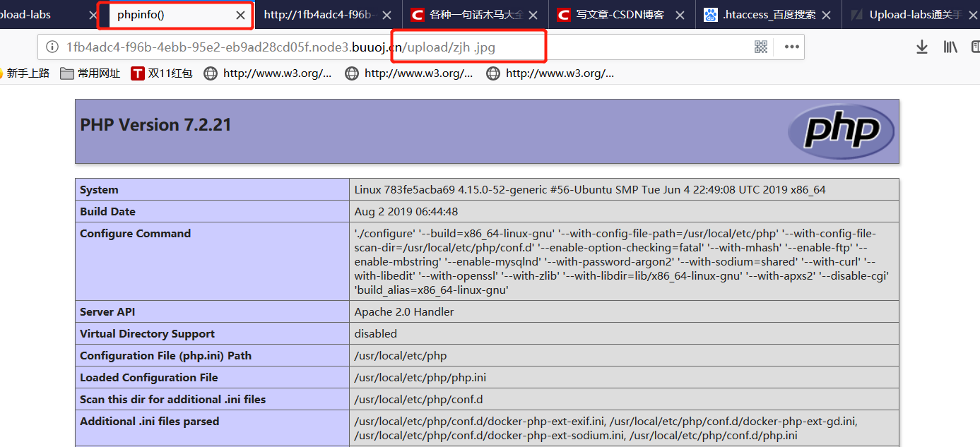Click the CSDN favicon on 写文章 tab
Image resolution: width=980 pixels, height=447 pixels.
[563, 15]
